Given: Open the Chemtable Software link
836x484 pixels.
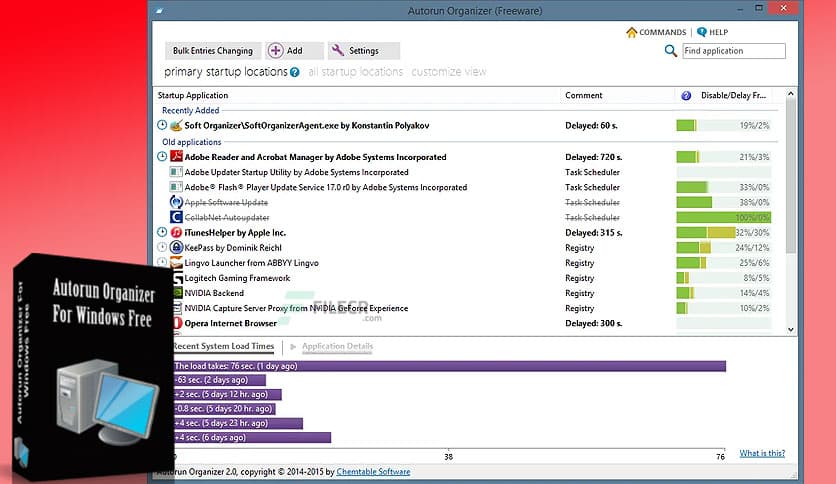Looking at the screenshot, I should (373, 472).
